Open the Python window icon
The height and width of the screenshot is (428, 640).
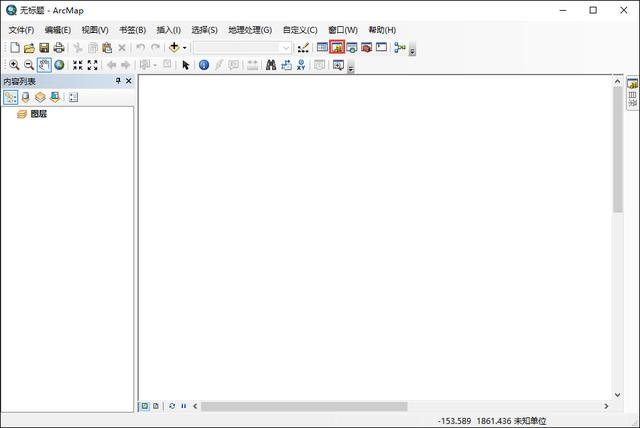pyautogui.click(x=381, y=47)
